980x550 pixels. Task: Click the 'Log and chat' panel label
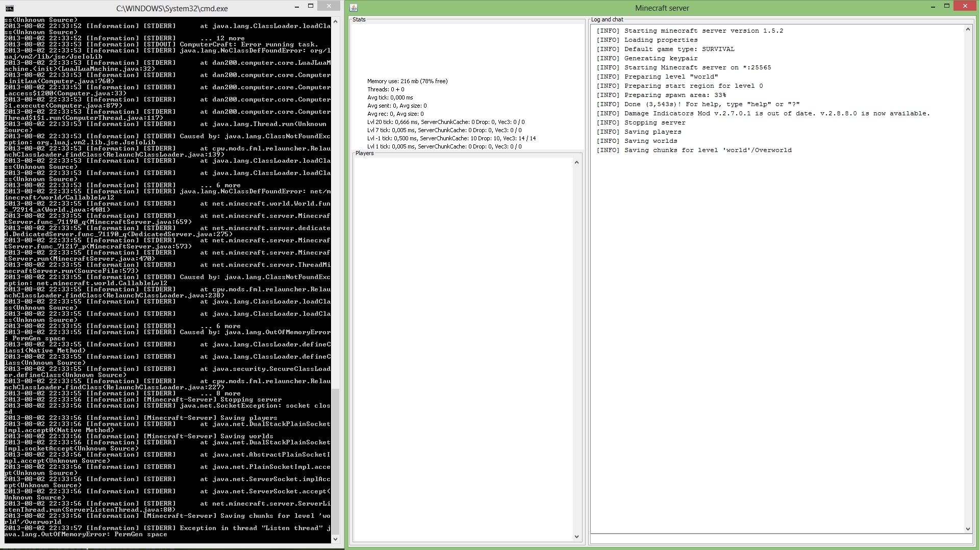pos(607,20)
